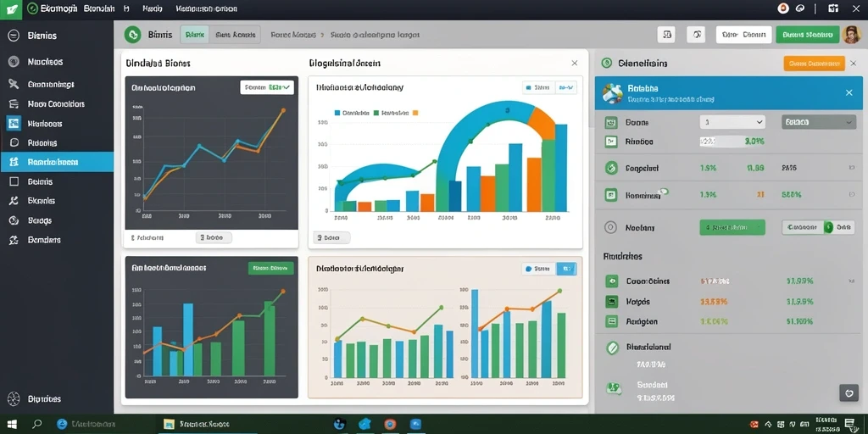The width and height of the screenshot is (868, 434).
Task: Open the user avatar in the top-right toolbar
Action: [850, 35]
